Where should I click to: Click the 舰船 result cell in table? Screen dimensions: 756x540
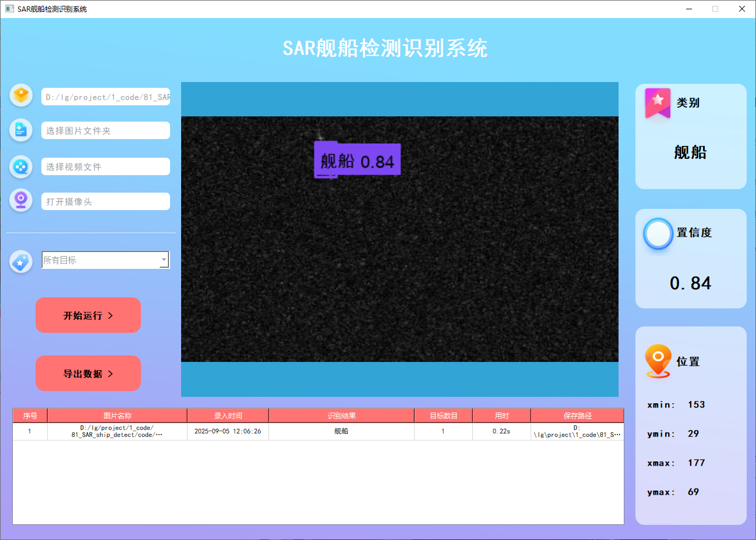[341, 431]
